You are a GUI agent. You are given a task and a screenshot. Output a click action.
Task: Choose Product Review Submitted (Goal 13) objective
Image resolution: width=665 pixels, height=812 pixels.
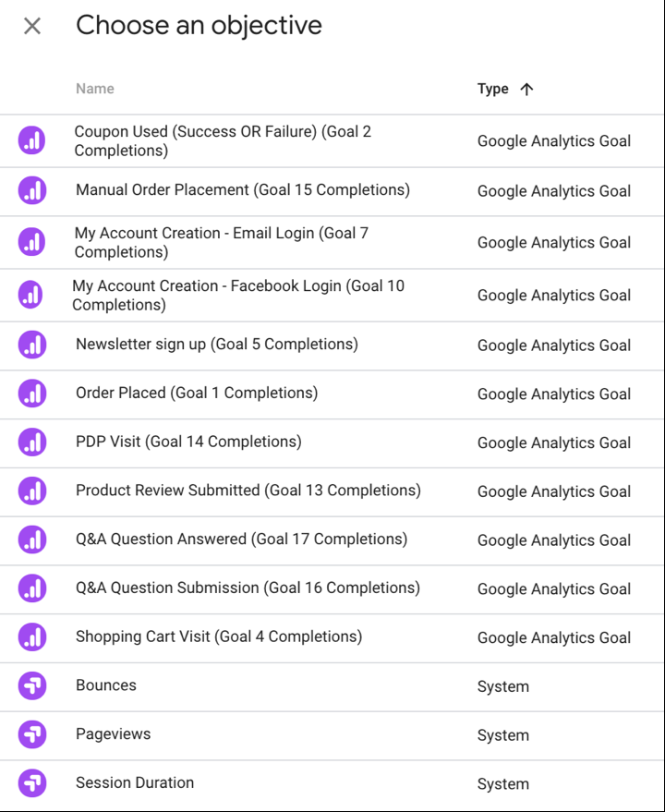coord(248,491)
